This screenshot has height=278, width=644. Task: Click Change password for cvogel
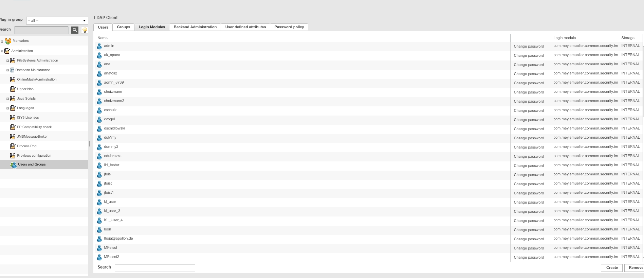(529, 120)
